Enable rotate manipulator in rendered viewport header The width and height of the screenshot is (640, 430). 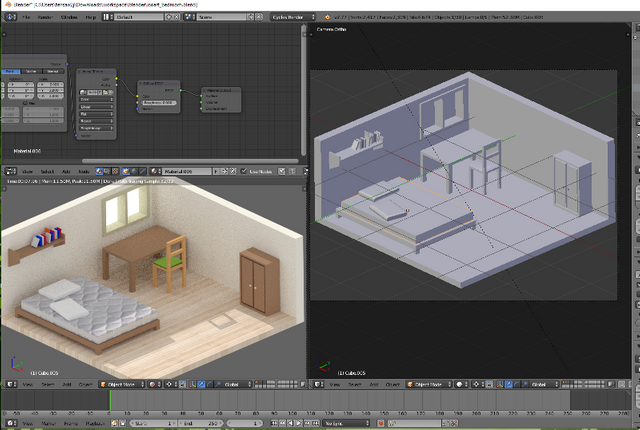point(209,384)
